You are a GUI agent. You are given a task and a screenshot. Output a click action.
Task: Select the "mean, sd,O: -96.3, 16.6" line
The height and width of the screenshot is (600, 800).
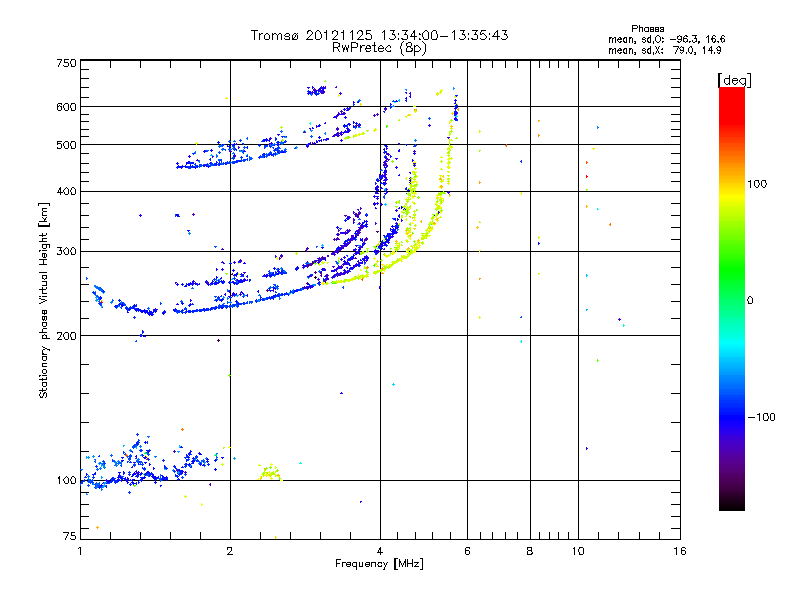click(666, 39)
